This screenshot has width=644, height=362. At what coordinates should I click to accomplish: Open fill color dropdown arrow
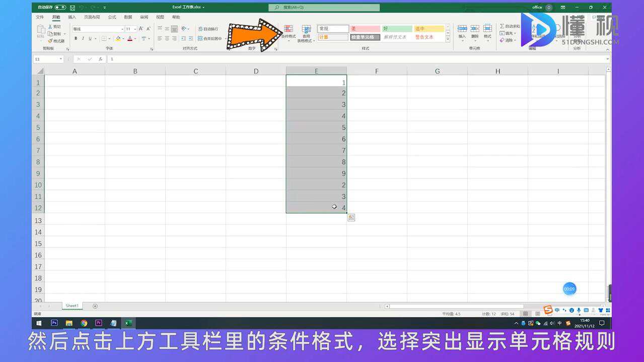click(x=123, y=39)
